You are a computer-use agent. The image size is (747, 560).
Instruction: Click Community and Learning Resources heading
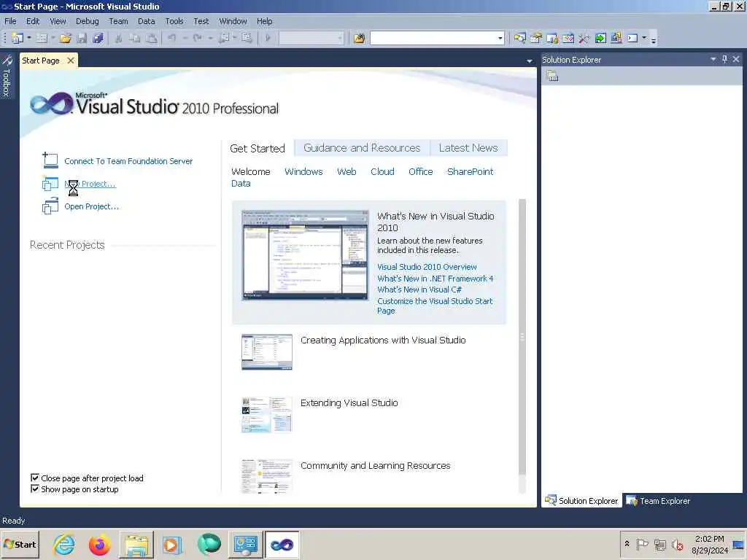tap(376, 466)
